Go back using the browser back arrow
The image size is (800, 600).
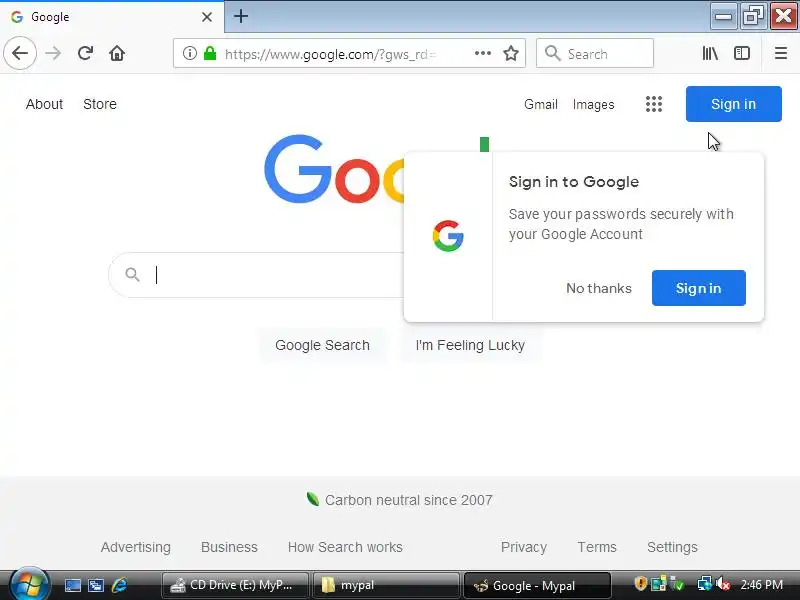[20, 53]
